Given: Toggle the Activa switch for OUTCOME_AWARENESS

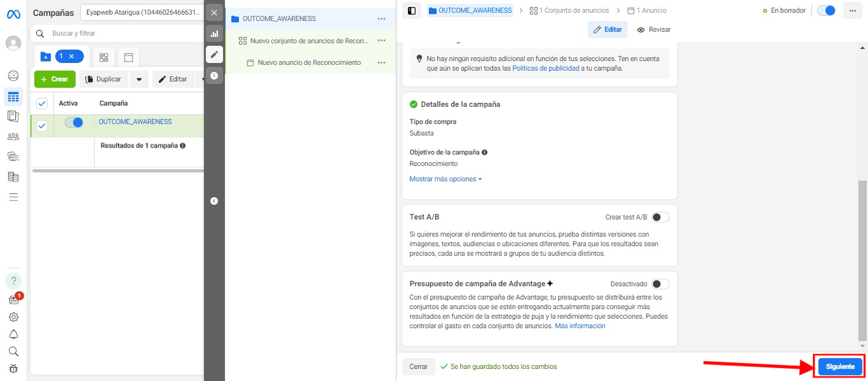Looking at the screenshot, I should click(74, 123).
